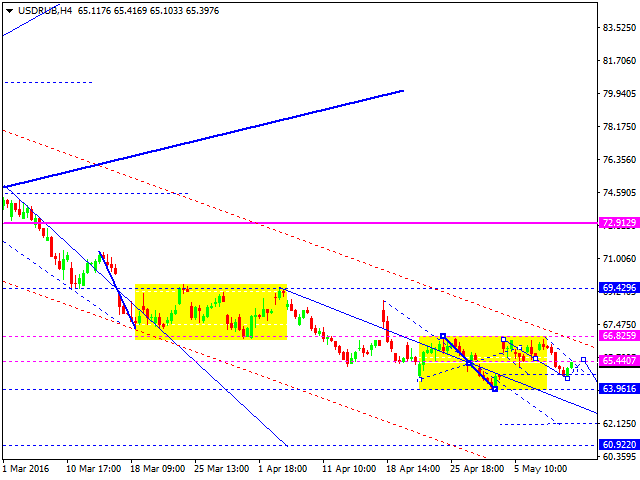Viewport: 640px width, 480px height.
Task: Click the 78.1750 price scale value
Action: (619, 127)
